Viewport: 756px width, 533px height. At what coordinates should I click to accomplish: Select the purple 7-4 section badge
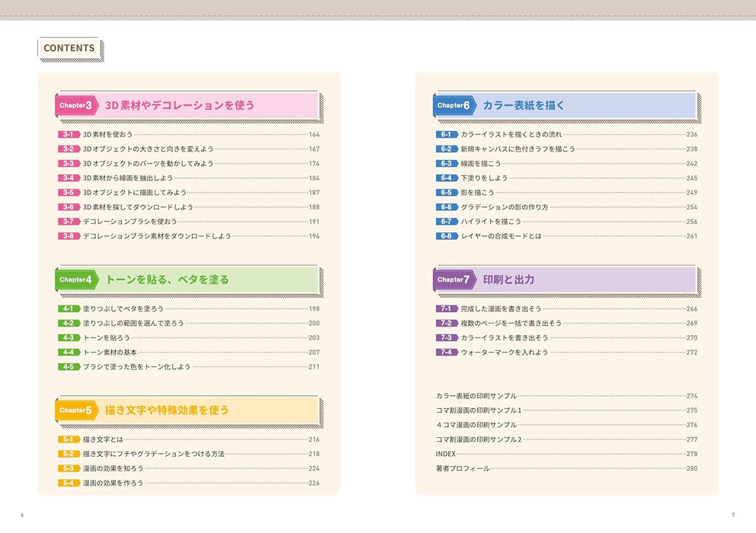click(x=447, y=353)
